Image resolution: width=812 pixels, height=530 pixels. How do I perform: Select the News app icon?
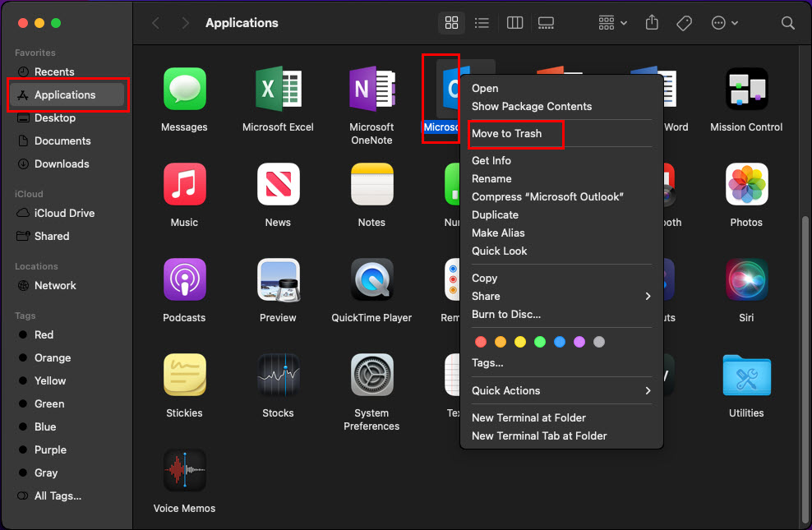coord(278,184)
